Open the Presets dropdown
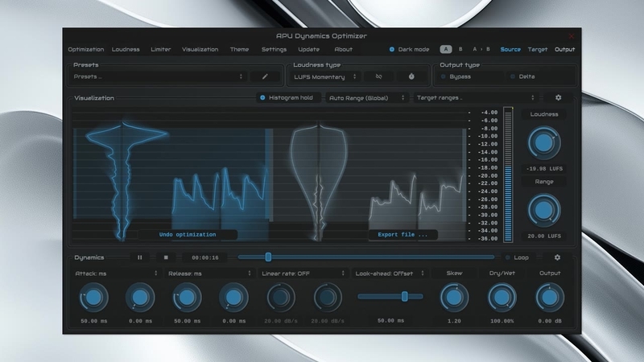Image resolution: width=644 pixels, height=362 pixels. [158, 76]
